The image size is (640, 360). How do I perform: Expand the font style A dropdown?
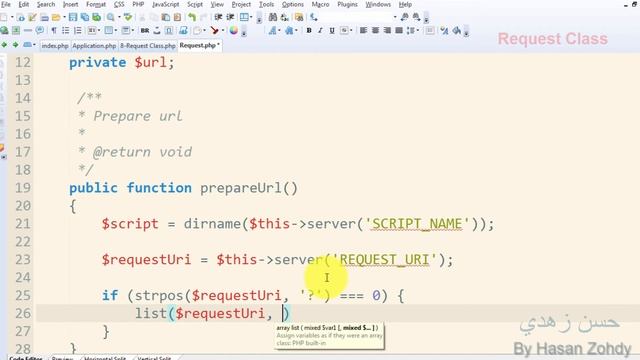(279, 31)
